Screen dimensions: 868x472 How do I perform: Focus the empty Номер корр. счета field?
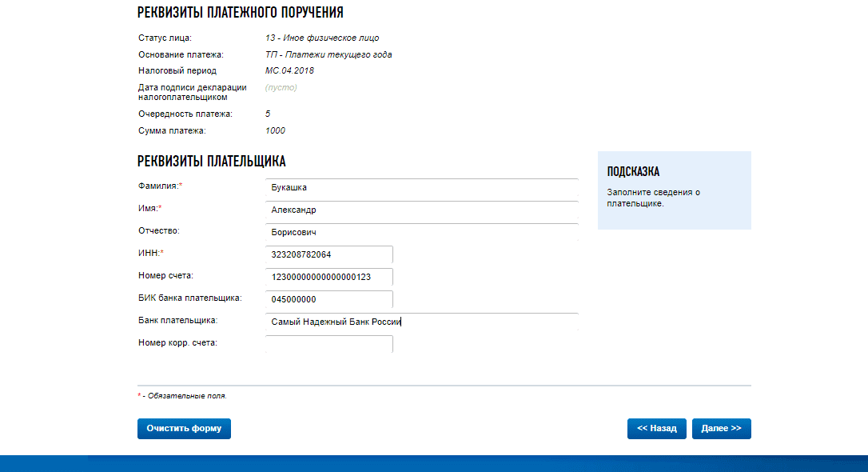[x=328, y=344]
